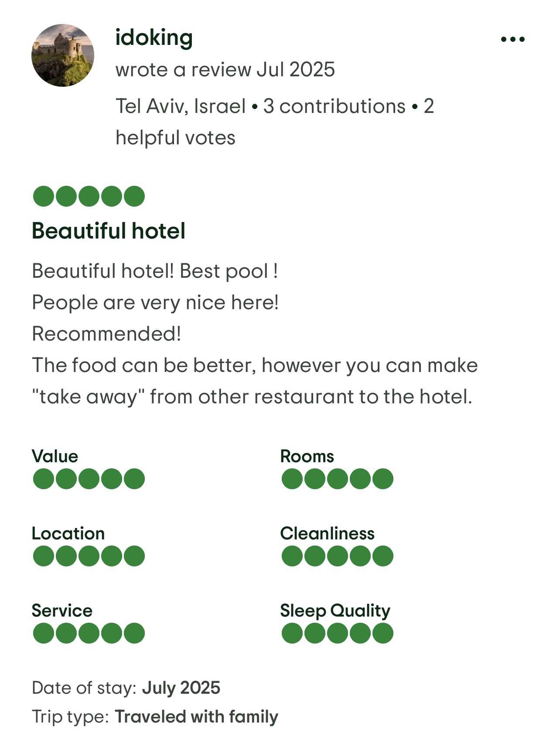Click the review body text paragraph

(255, 334)
